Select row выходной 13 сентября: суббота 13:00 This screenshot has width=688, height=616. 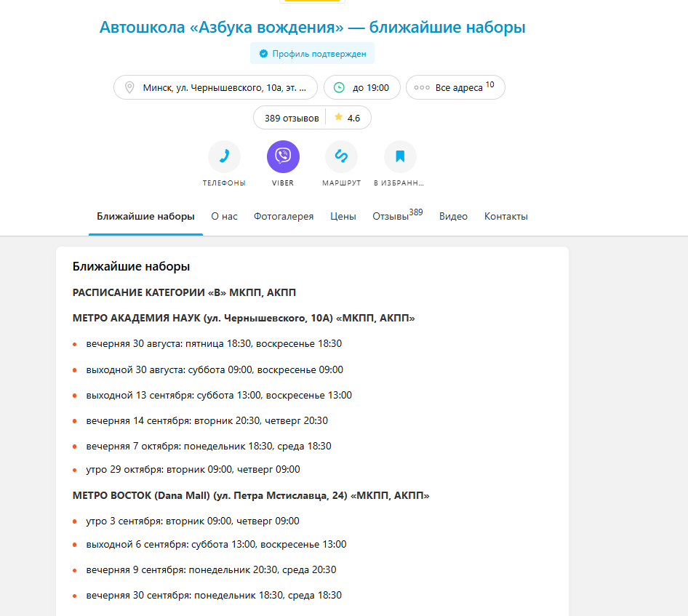coord(219,396)
